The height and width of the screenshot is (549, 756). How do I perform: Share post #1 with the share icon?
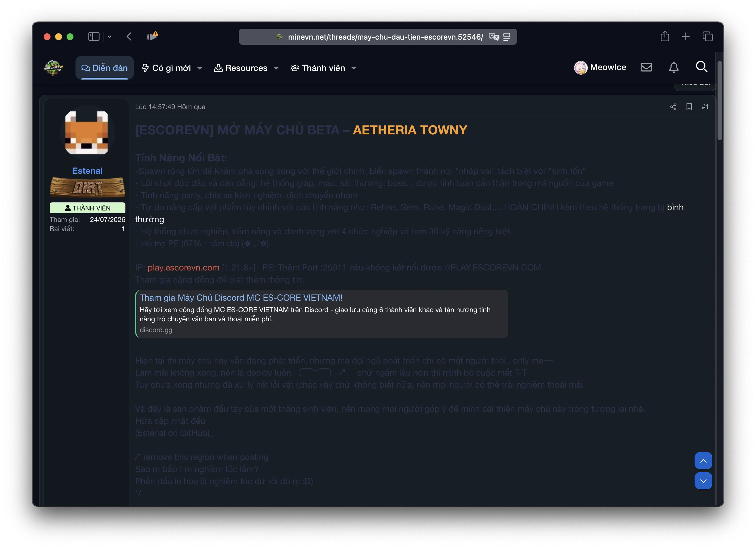click(x=673, y=107)
